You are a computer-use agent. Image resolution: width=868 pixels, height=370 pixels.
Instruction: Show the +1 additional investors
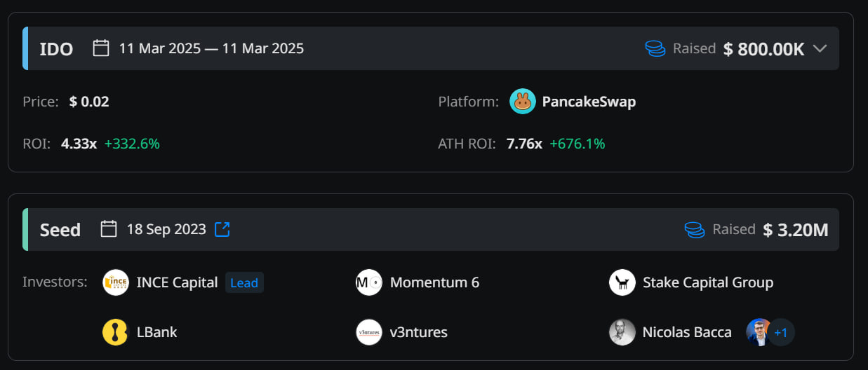[x=781, y=332]
